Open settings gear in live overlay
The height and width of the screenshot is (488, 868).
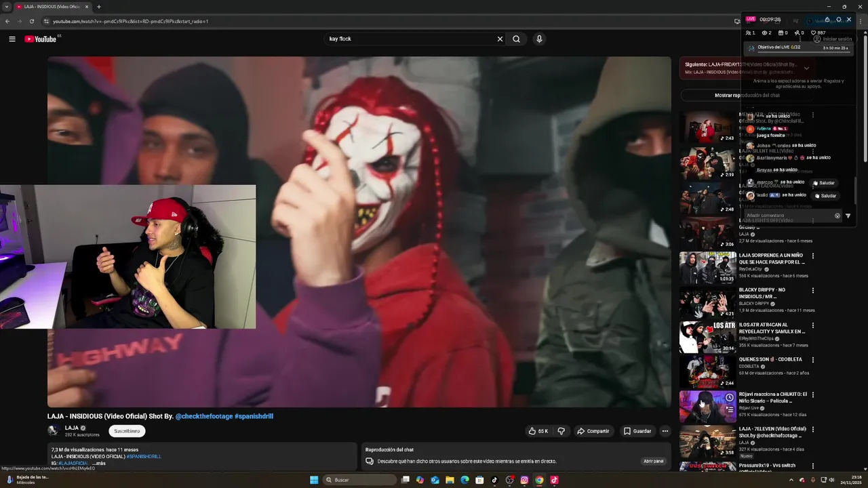tap(838, 20)
